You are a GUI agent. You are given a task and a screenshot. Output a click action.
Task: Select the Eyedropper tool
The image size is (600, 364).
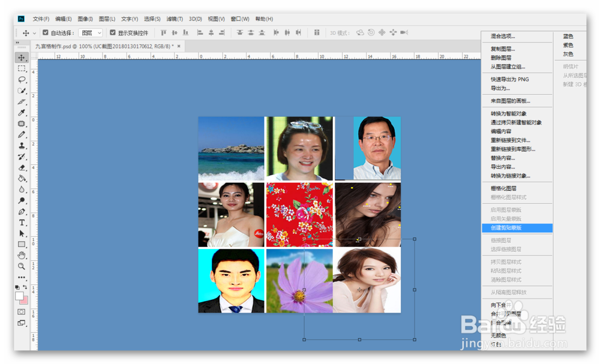tap(22, 112)
